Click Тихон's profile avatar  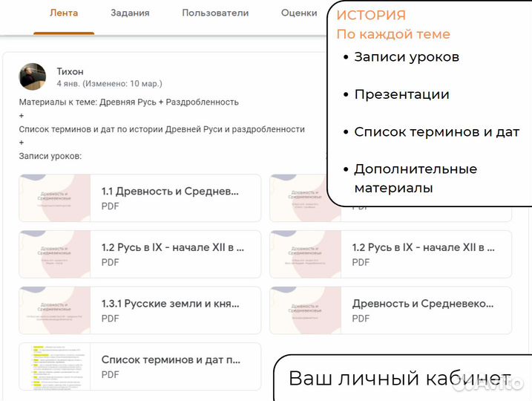pos(32,76)
